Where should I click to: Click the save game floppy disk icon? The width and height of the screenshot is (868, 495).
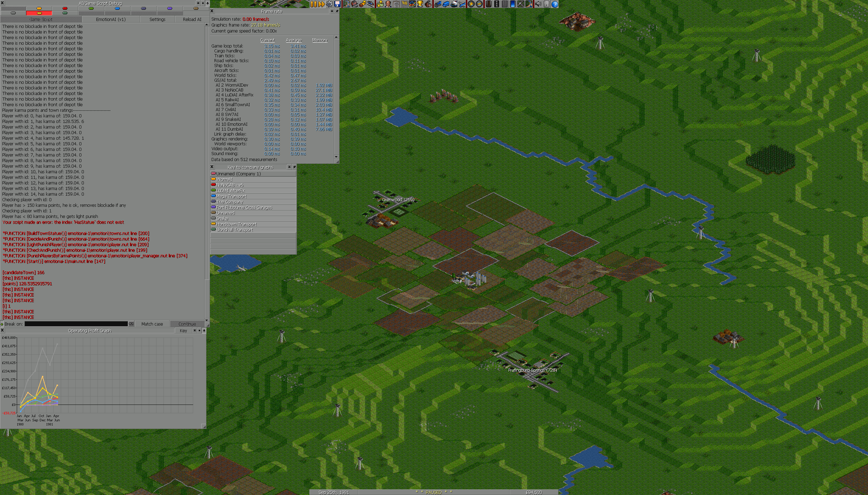pyautogui.click(x=337, y=4)
